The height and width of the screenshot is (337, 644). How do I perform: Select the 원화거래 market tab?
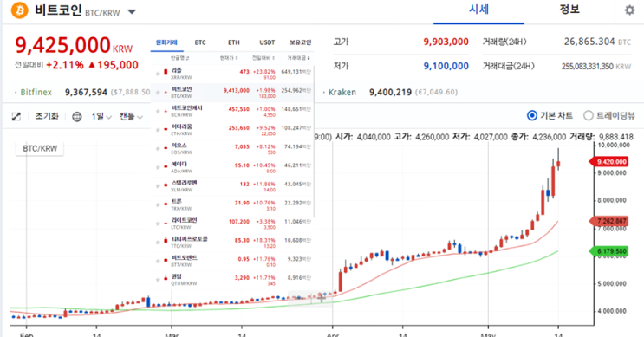pos(166,42)
